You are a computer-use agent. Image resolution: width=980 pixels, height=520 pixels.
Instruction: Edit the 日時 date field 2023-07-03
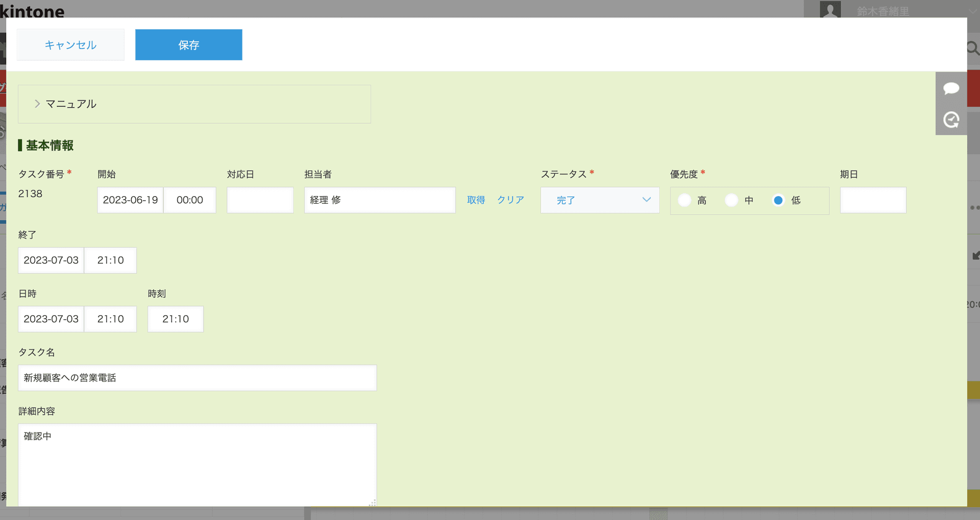click(51, 319)
